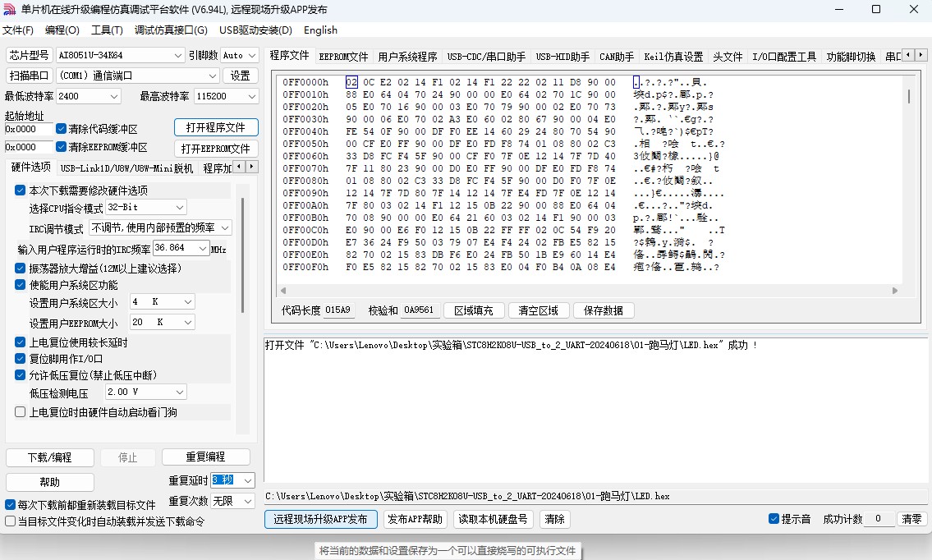932x560 pixels.
Task: Click code start address 0x0000 field
Action: pos(29,129)
